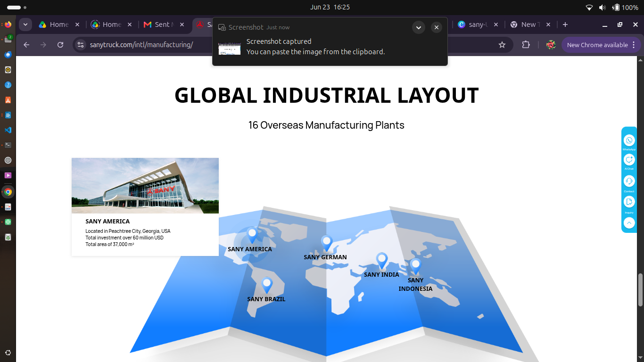644x362 pixels.
Task: Switch to the second Home tab
Action: tap(112, 25)
